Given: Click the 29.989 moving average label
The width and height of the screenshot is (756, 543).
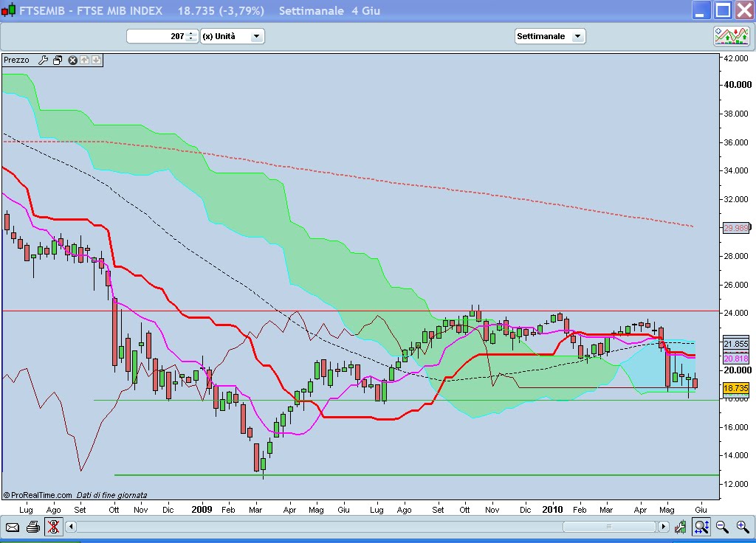Looking at the screenshot, I should click(736, 228).
